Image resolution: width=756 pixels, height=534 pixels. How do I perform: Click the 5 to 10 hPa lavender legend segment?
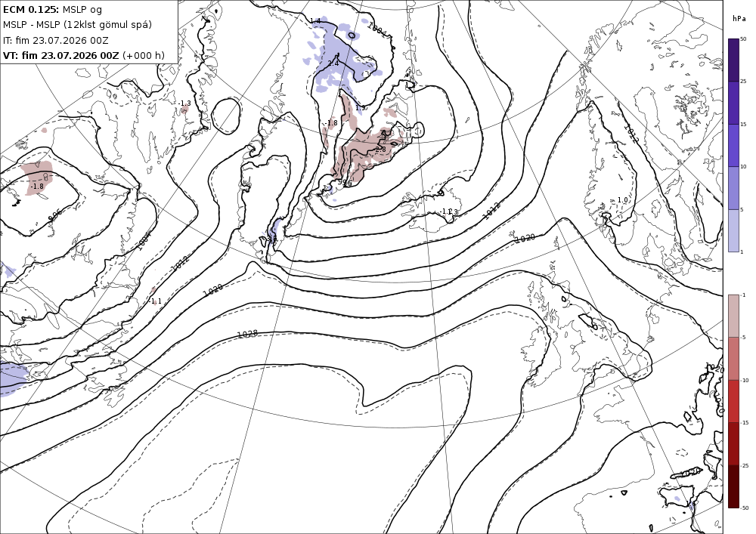tap(733, 188)
